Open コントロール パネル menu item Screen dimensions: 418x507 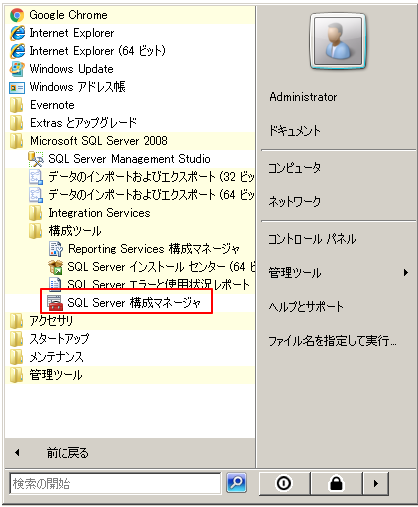338,239
